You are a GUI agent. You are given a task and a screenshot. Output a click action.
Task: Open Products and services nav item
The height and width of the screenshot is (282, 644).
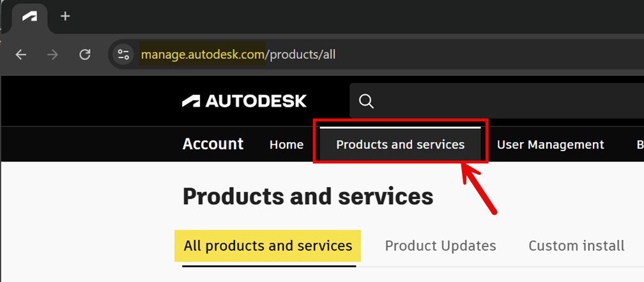pos(400,144)
